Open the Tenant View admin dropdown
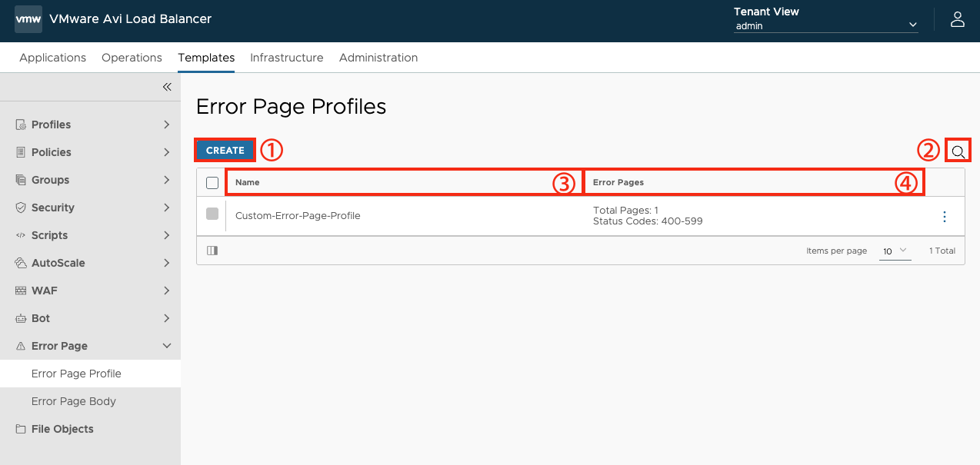This screenshot has width=980, height=465. click(x=826, y=25)
